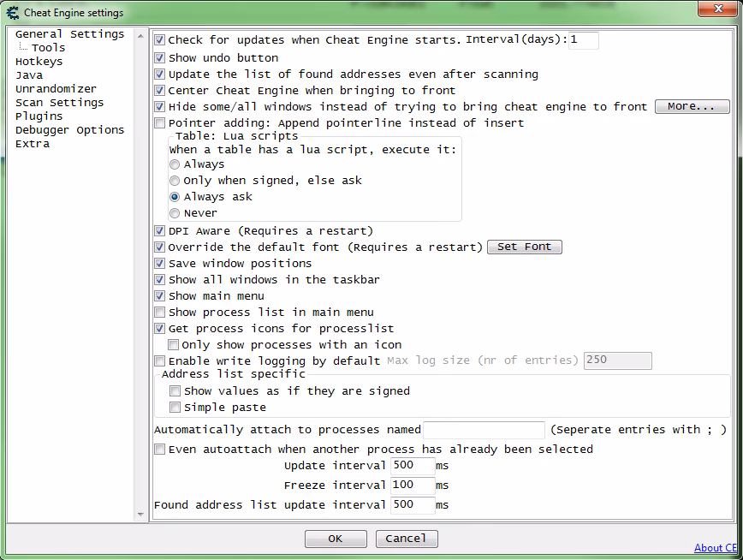The image size is (743, 560).
Task: Toggle Update the list of found addresses checkbox
Action: [x=160, y=74]
